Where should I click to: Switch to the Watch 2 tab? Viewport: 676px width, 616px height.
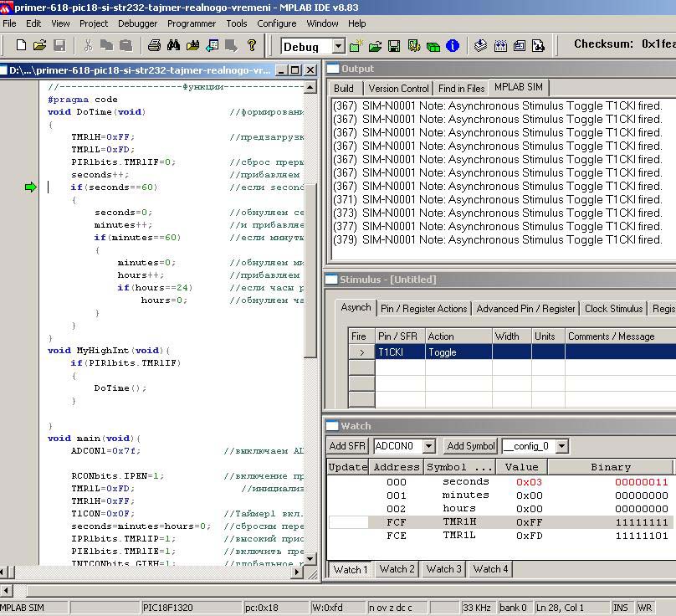coord(397,569)
